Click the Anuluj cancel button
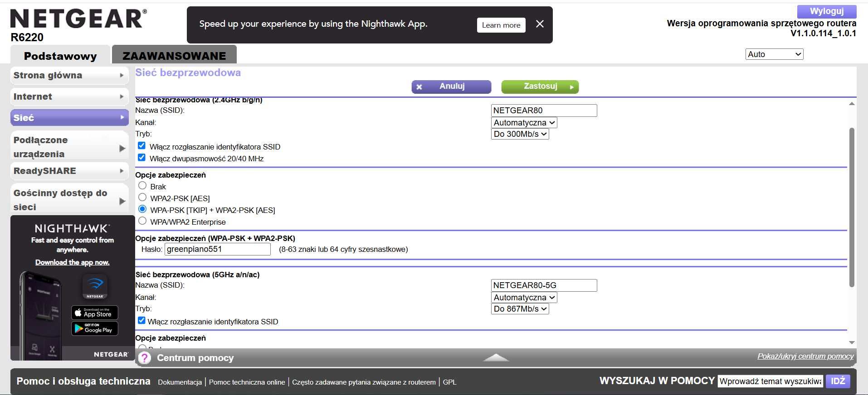Screen dimensions: 868x395 point(451,87)
